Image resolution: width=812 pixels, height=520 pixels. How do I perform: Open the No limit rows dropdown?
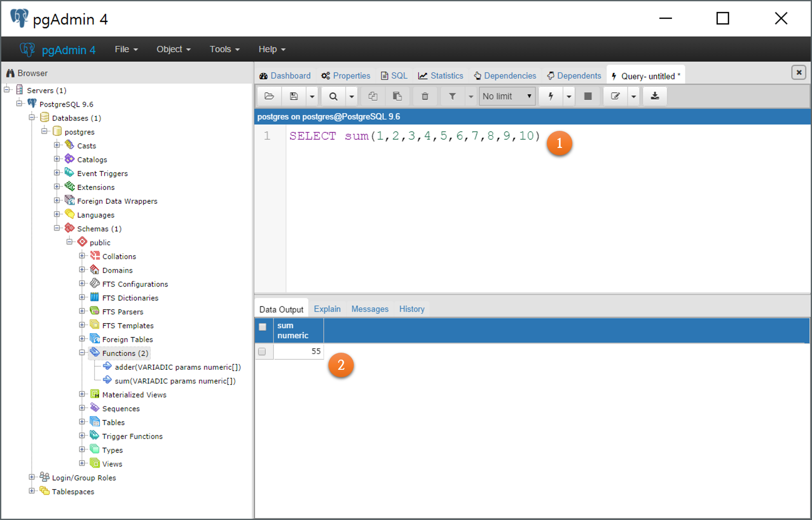507,96
